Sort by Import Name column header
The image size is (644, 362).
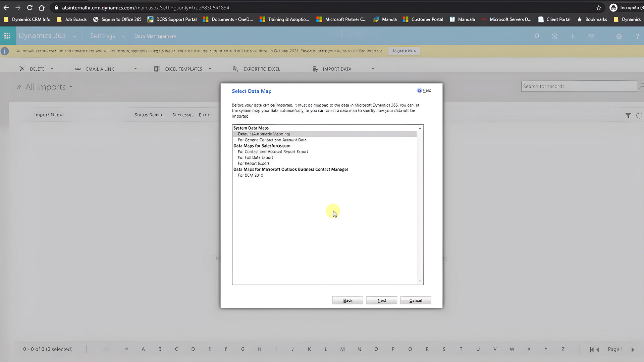49,115
